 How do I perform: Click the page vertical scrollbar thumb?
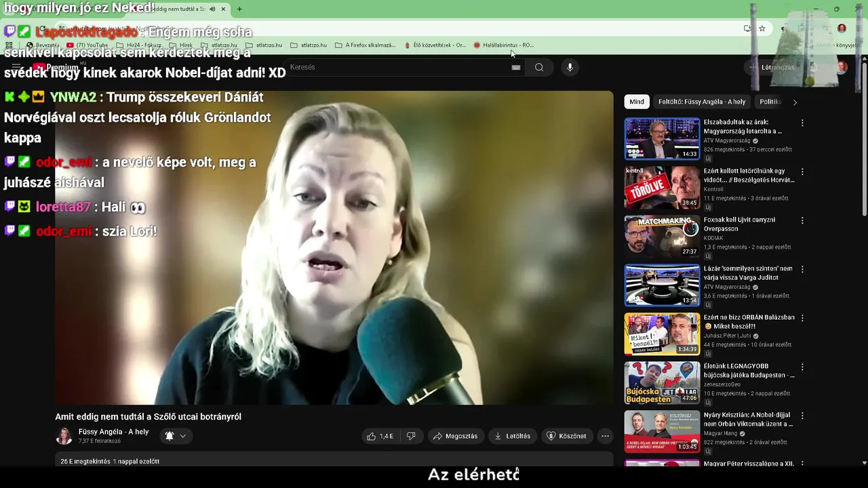(x=864, y=139)
